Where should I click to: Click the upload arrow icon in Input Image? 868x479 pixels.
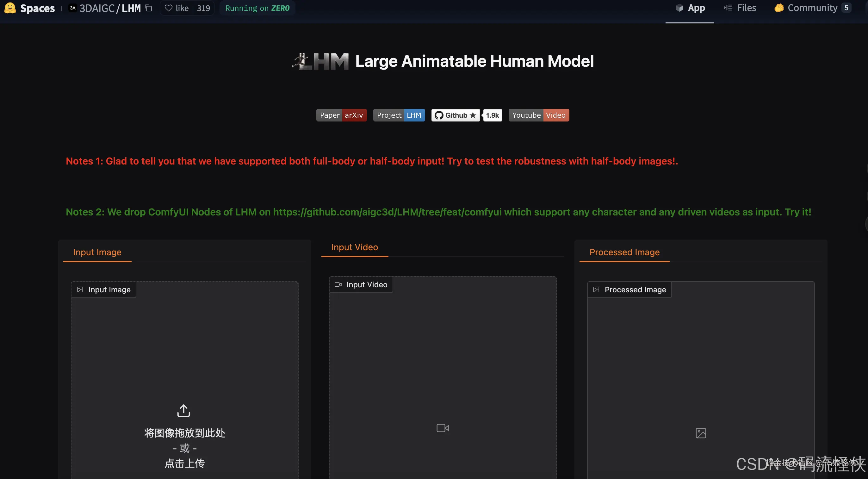tap(184, 411)
